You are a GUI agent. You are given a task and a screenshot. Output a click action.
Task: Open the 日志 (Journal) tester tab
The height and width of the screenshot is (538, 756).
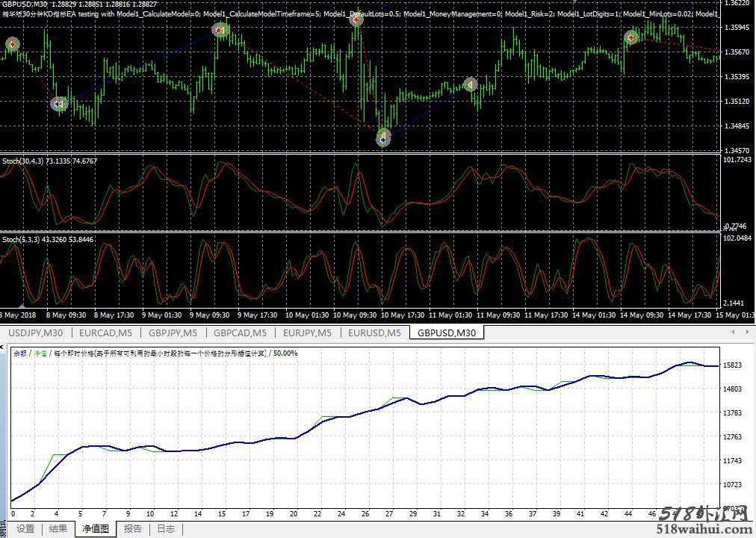[166, 529]
